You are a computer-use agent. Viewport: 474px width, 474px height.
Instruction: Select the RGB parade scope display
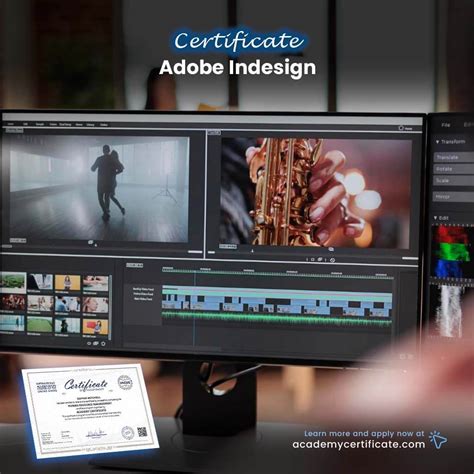452,253
